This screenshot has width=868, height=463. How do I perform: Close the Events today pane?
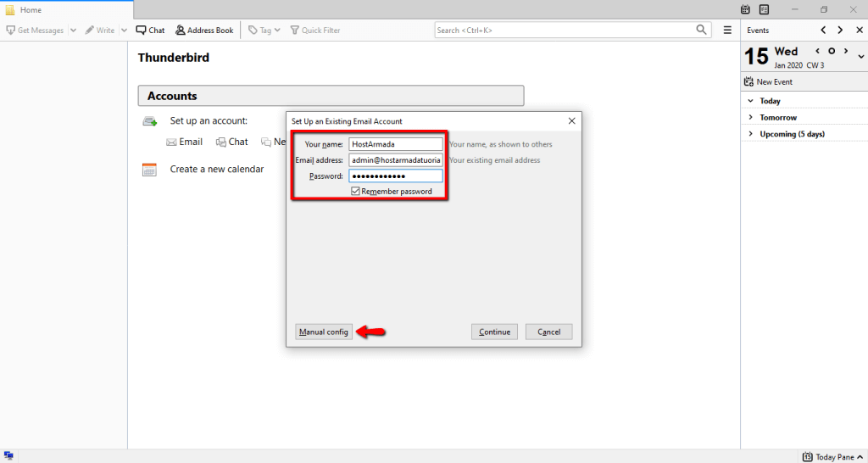click(860, 31)
